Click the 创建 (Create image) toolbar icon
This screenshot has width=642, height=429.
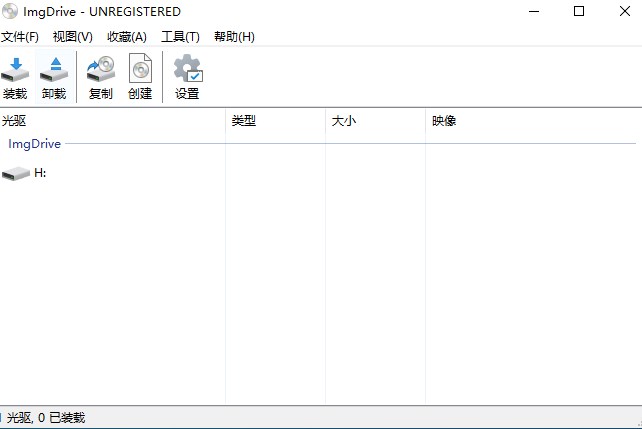point(140,70)
